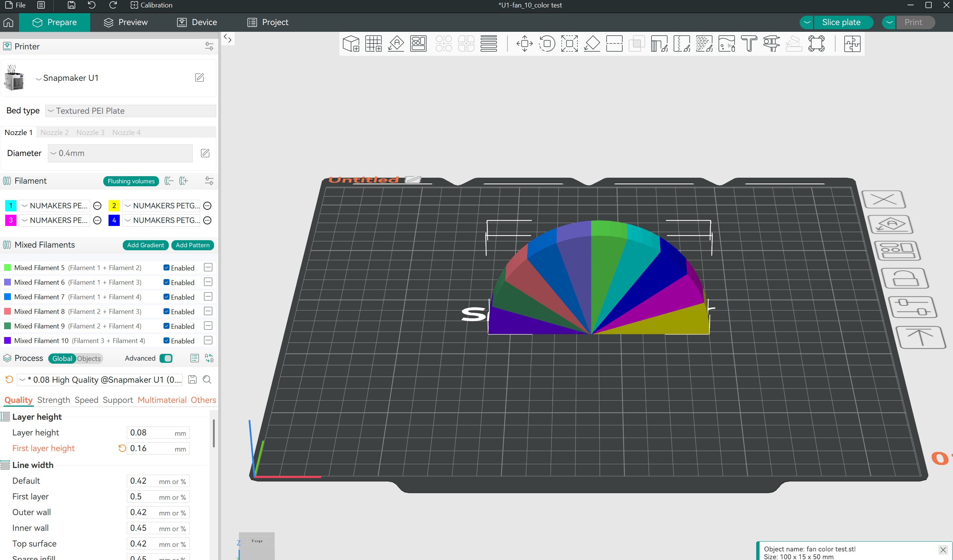953x560 pixels.
Task: Open the process preset 0.08 High Quality dropdown
Action: [100, 380]
